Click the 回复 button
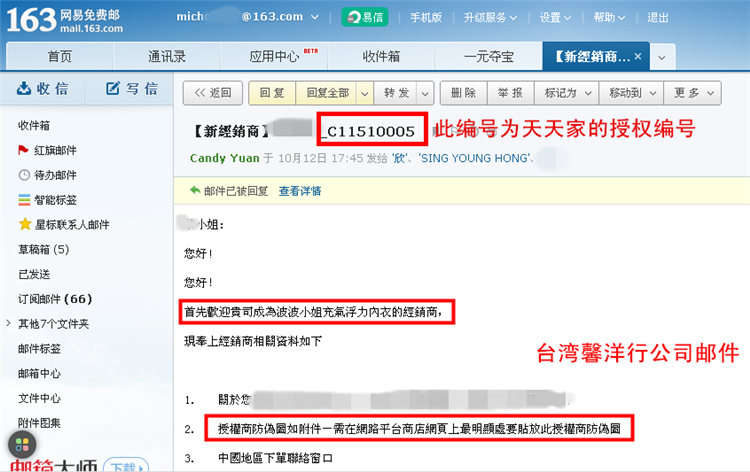Screen dimensions: 750x472 [272, 93]
